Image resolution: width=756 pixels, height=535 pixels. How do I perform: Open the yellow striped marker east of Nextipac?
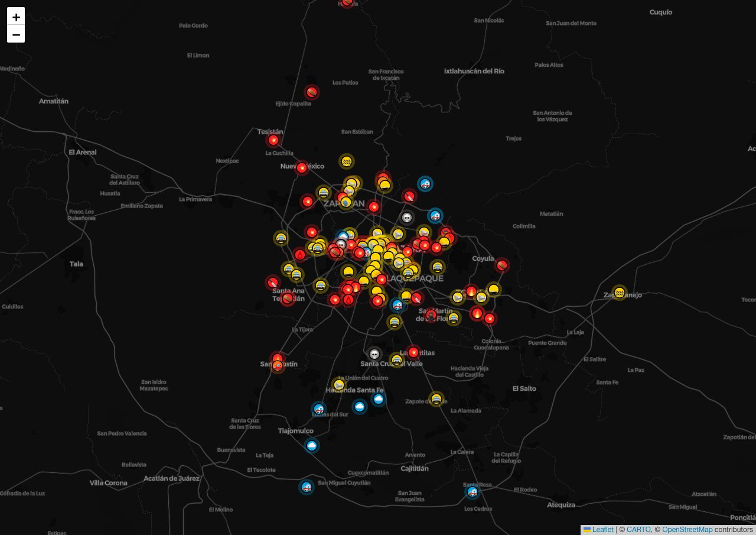[x=347, y=161]
